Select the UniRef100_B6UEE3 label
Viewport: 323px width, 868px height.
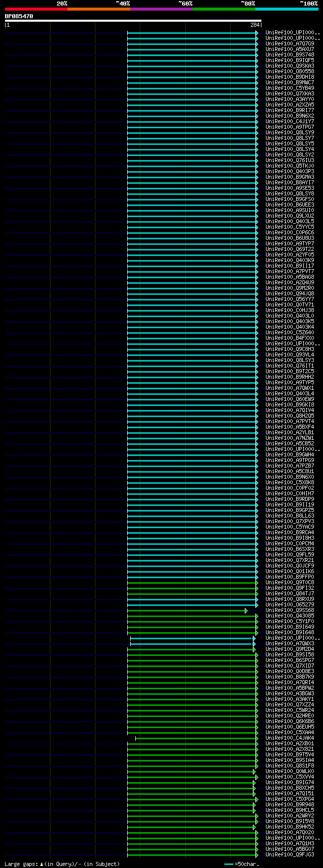(290, 205)
